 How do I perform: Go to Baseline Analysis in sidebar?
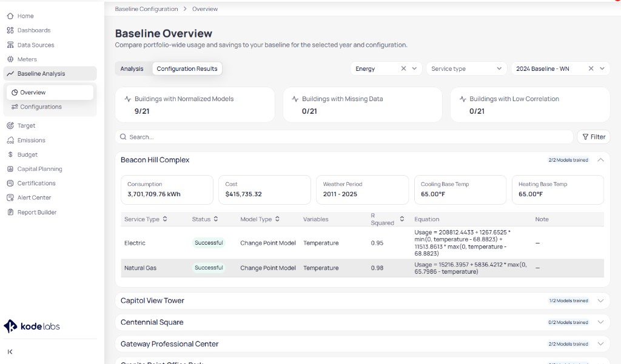50,74
